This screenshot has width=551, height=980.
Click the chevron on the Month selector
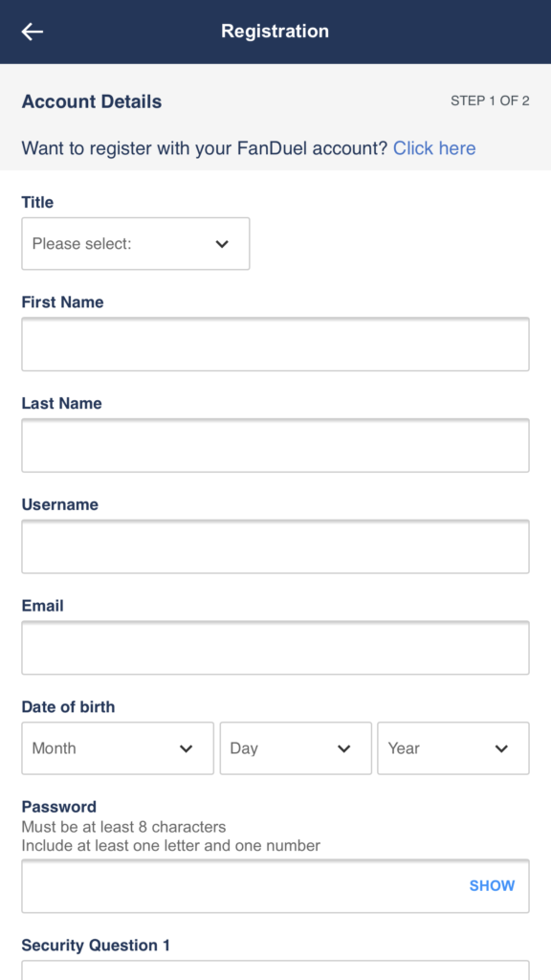[x=187, y=748]
